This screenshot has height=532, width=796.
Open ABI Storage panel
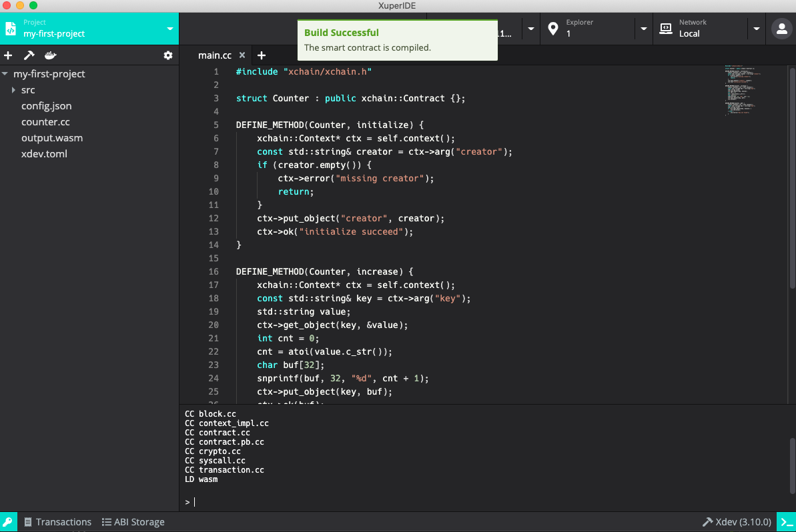(x=133, y=522)
